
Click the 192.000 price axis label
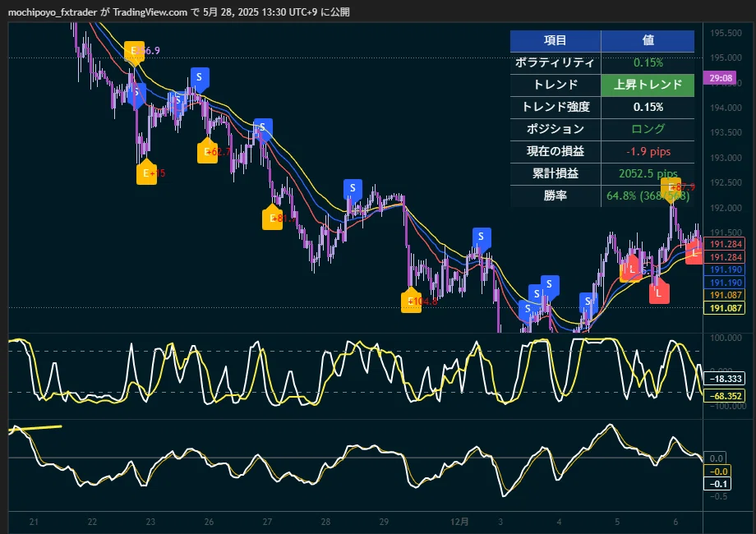726,208
